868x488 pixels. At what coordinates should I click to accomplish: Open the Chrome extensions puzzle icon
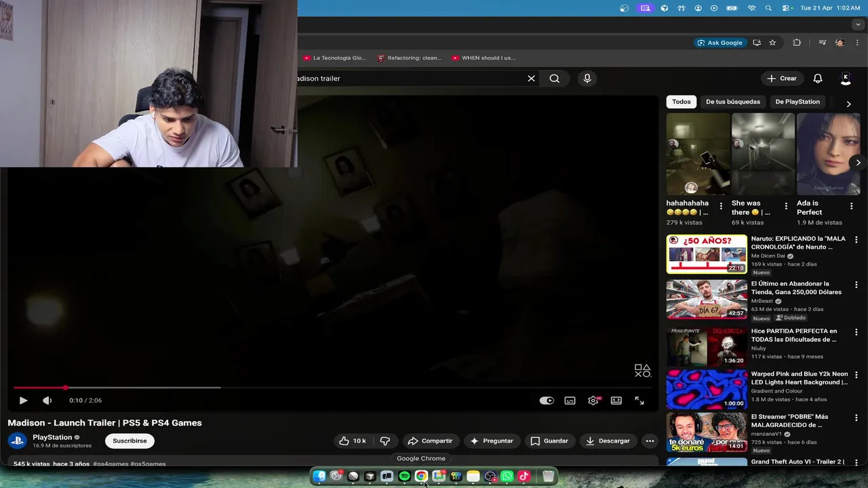coord(797,43)
